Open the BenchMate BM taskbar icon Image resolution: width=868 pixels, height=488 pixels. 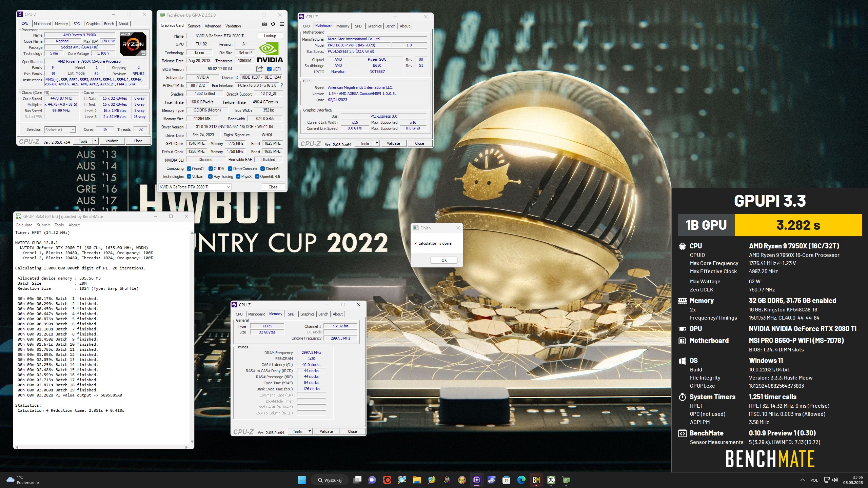click(536, 480)
